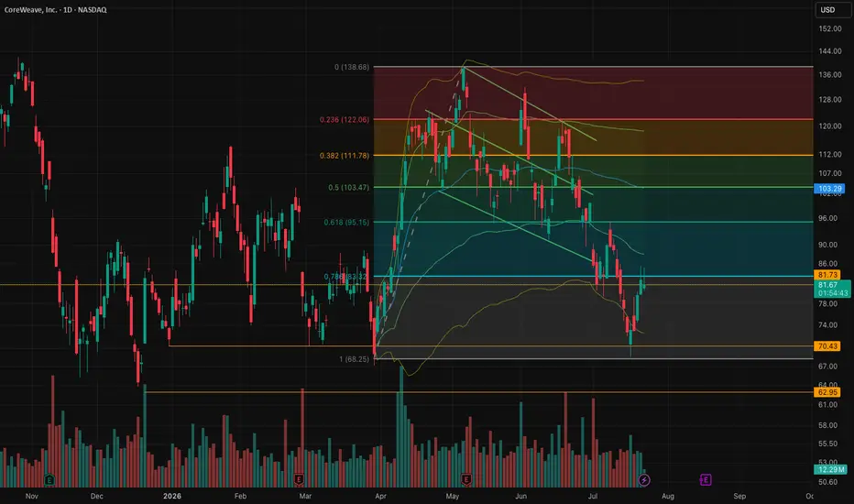Click the 12.29M volume label
Image resolution: width=854 pixels, height=504 pixels.
tap(830, 469)
